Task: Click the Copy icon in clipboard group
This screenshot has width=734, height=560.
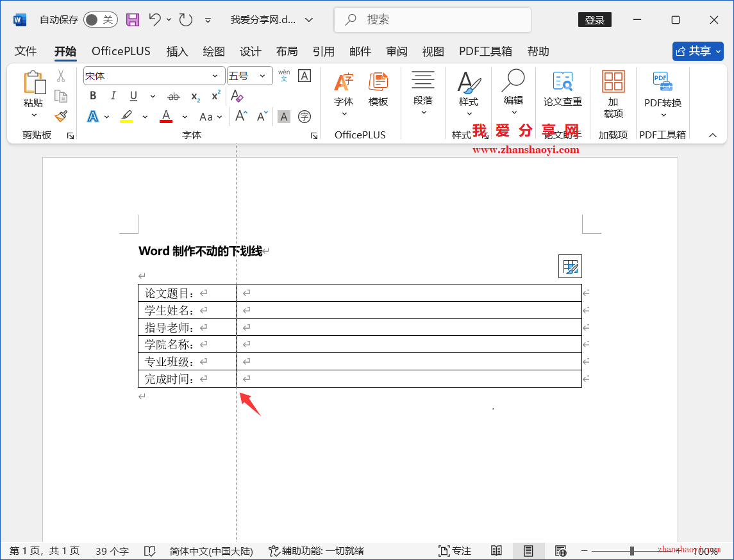Action: point(61,96)
